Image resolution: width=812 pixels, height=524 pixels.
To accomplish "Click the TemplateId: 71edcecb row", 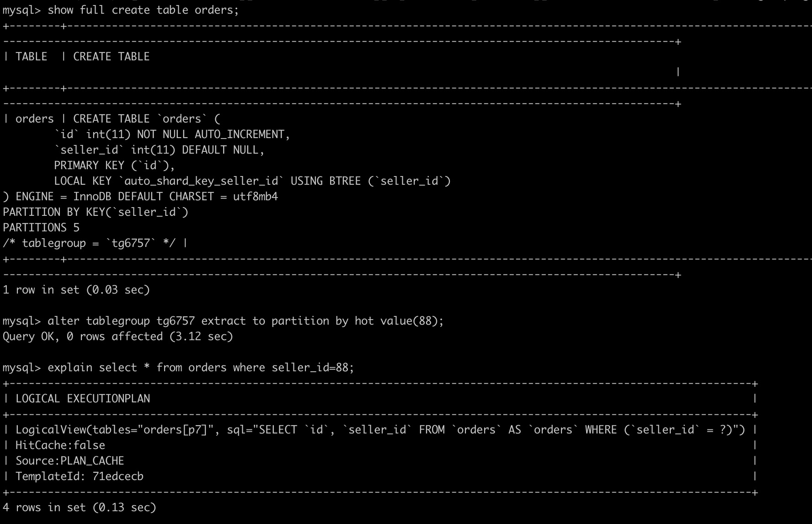I will coord(80,476).
